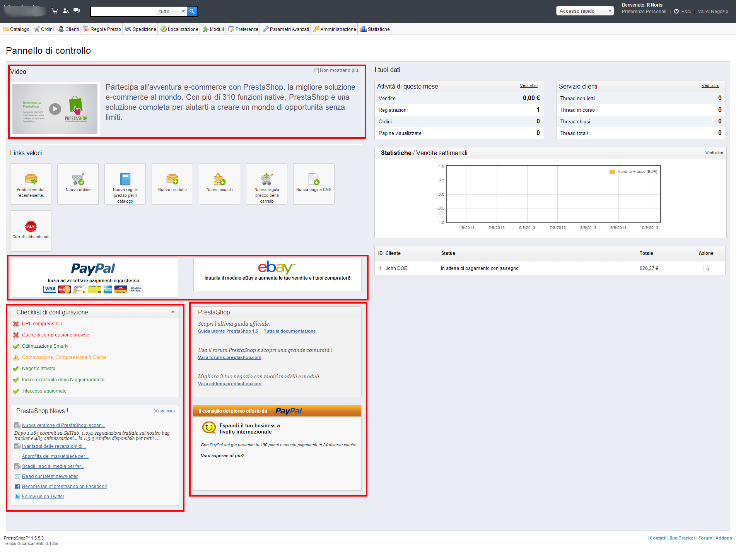The image size is (736, 560).
Task: Play the PrestaShop intro video
Action: point(55,109)
